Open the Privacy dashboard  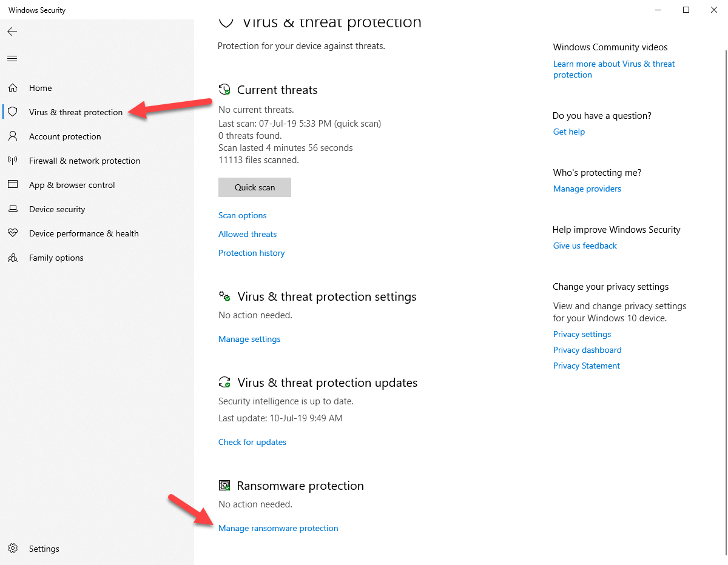(587, 349)
